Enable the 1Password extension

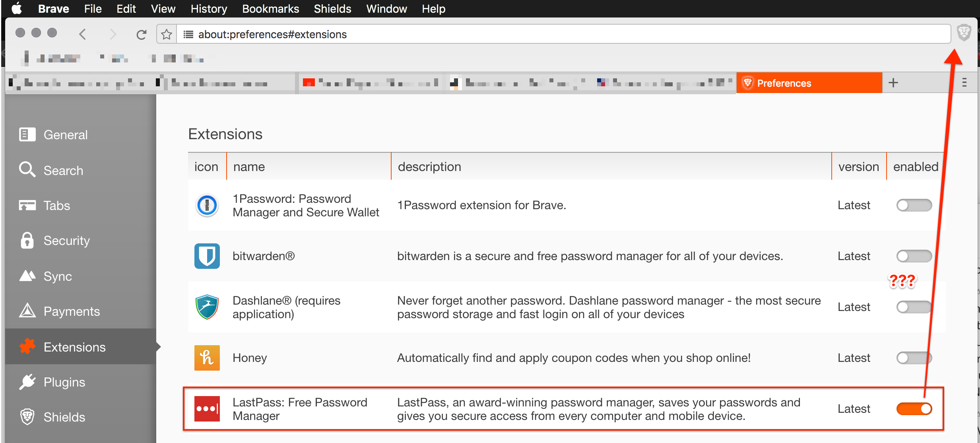coord(914,205)
